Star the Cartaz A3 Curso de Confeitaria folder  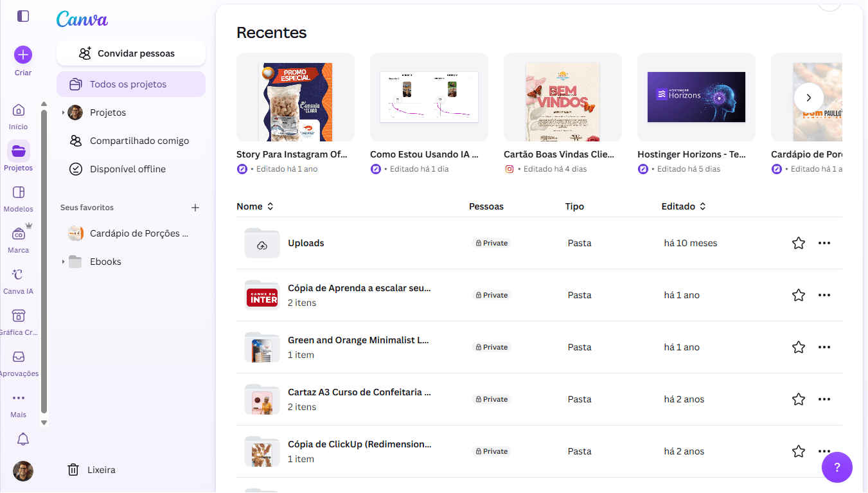799,399
